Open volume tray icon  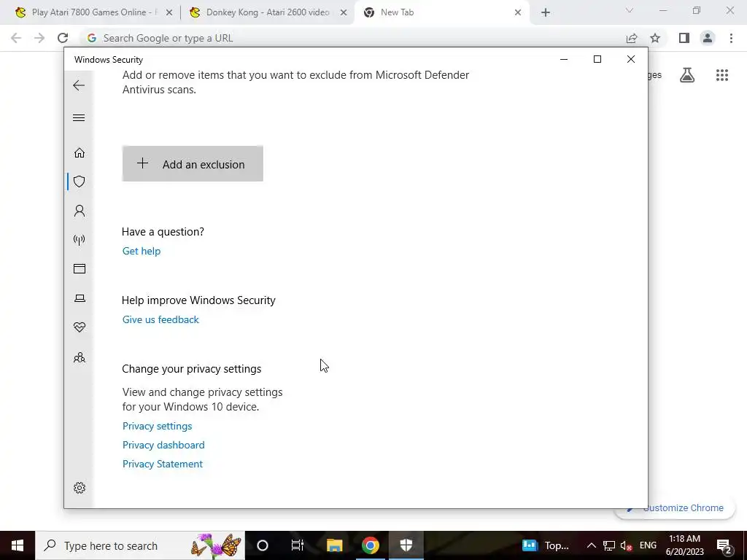point(627,545)
